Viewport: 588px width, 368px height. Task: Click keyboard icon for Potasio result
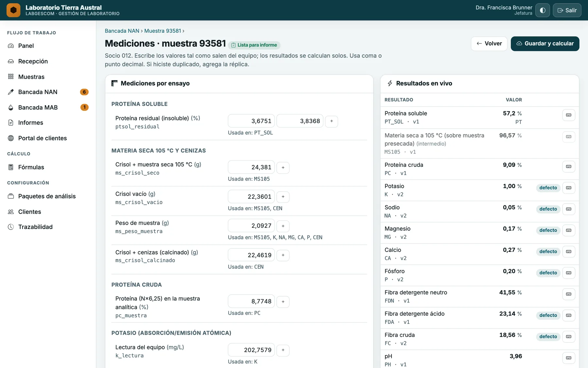coord(569,188)
